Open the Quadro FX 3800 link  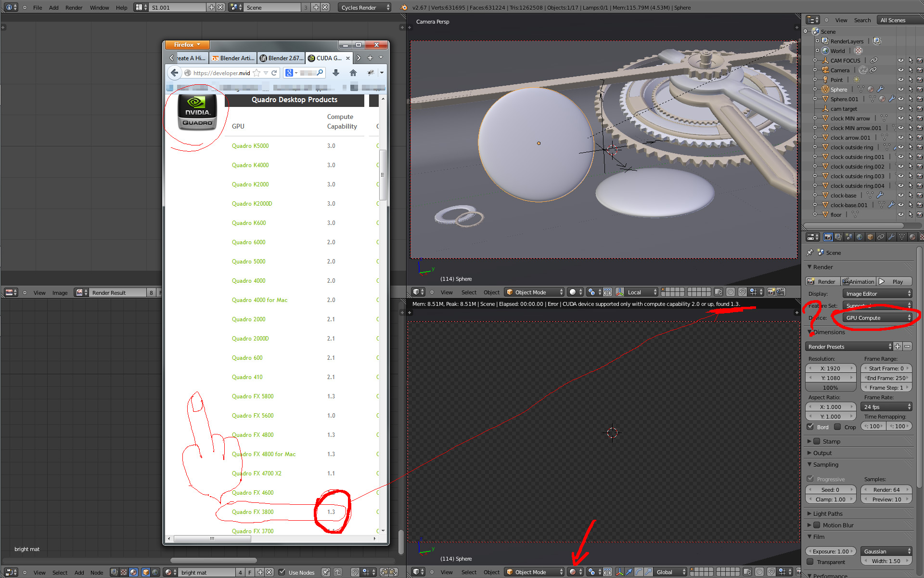(253, 512)
